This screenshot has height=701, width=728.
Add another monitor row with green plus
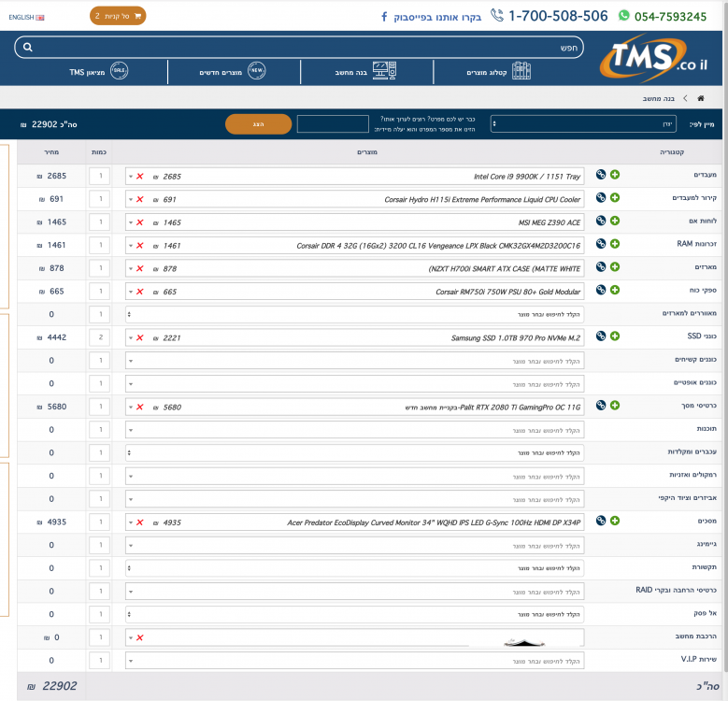coord(615,521)
